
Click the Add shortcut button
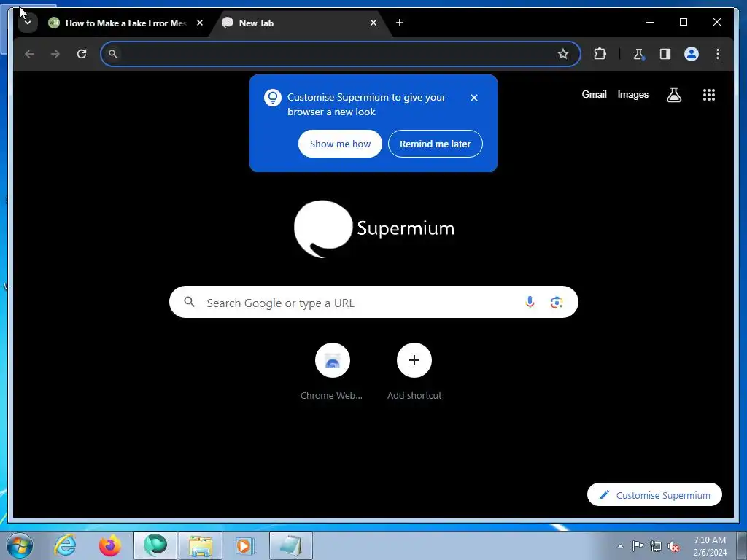click(x=414, y=371)
